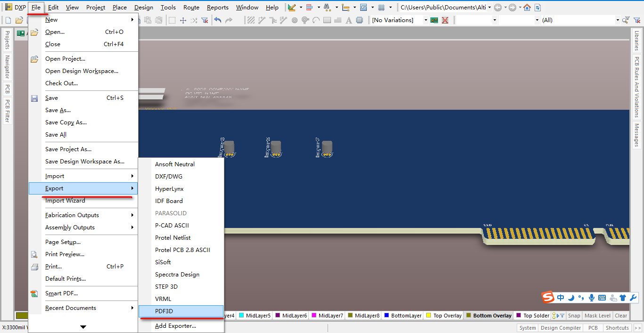Select the place component chip icon

(360, 20)
